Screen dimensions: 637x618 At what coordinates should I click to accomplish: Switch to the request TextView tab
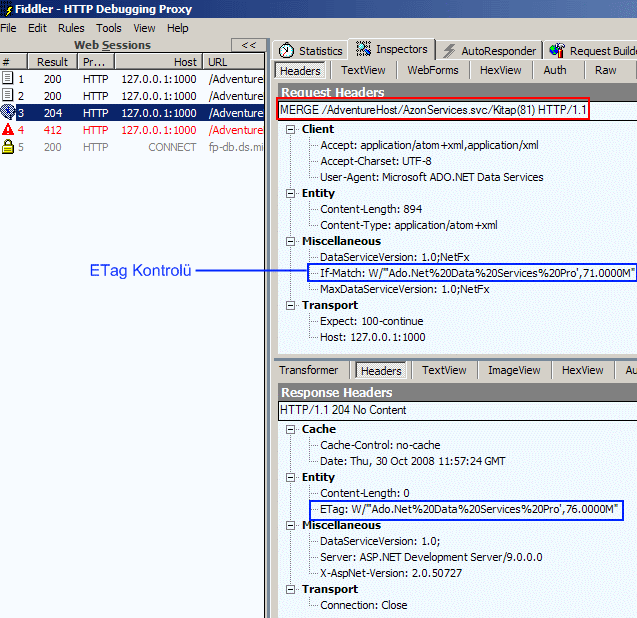364,71
